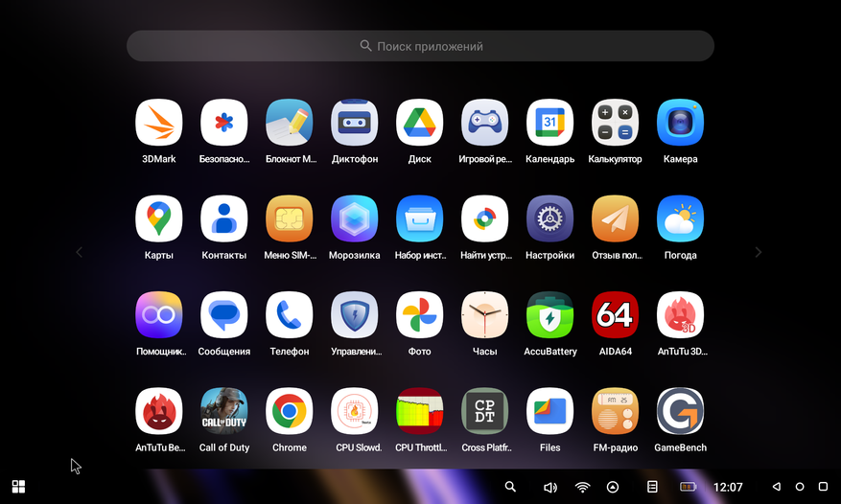Click the taskbar search magnifier

(x=510, y=487)
